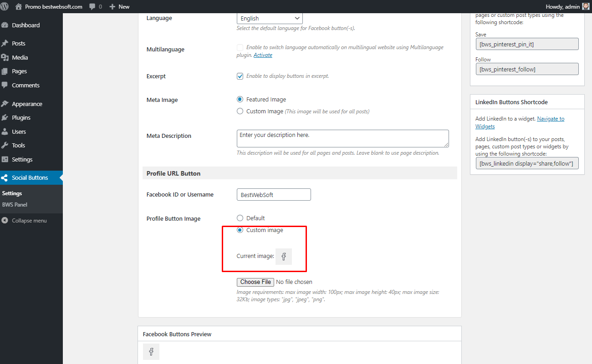Open the Language dropdown showing English
The height and width of the screenshot is (364, 592).
tap(270, 18)
